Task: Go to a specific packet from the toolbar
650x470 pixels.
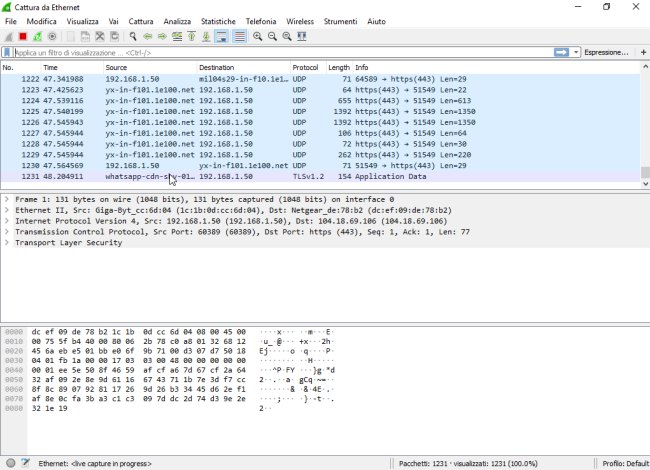Action: (x=177, y=36)
